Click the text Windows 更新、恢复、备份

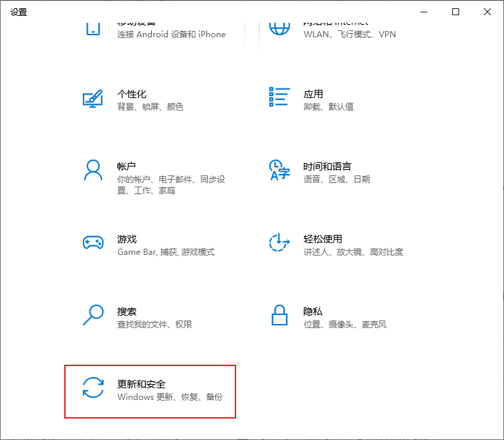pos(170,397)
